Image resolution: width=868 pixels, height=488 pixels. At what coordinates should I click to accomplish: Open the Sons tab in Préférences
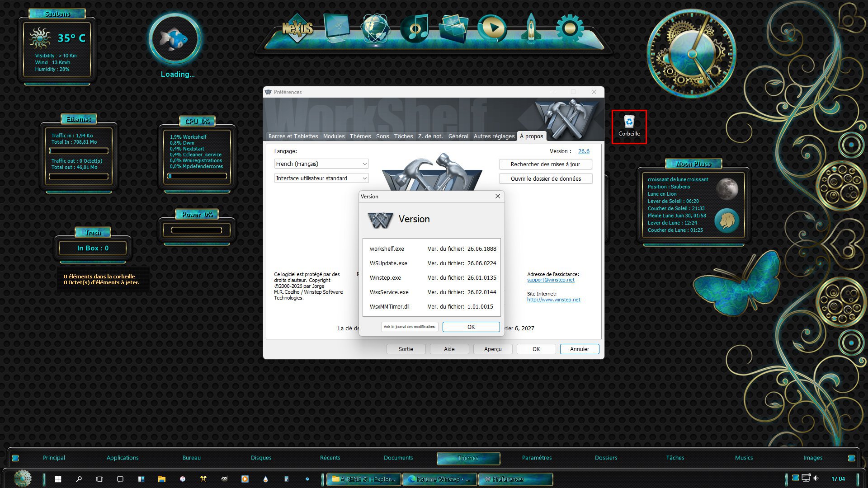click(x=382, y=136)
